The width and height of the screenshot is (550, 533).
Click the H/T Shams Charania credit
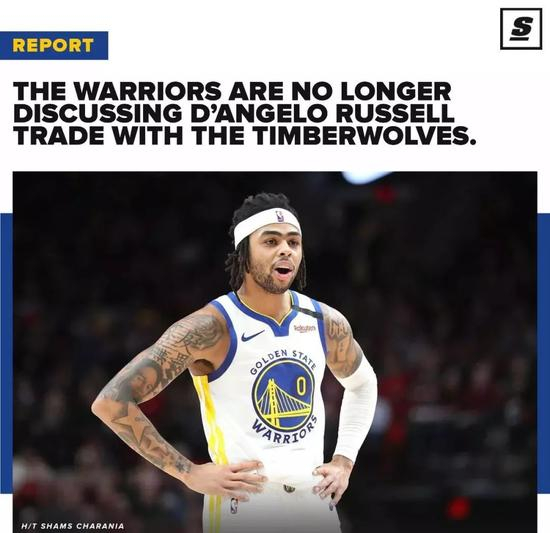tap(73, 526)
